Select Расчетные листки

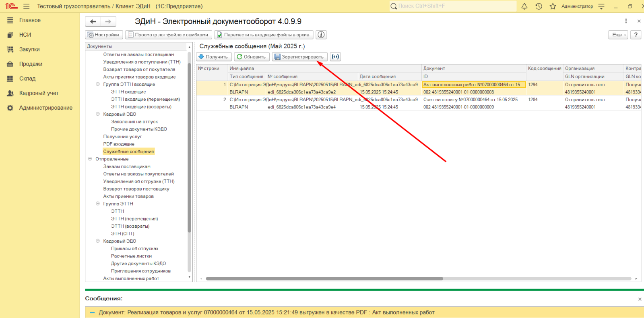point(131,256)
